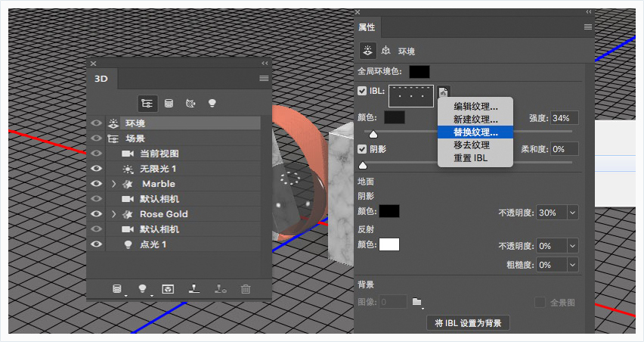Click 粗糙度 0% field
The width and height of the screenshot is (644, 342).
(552, 265)
